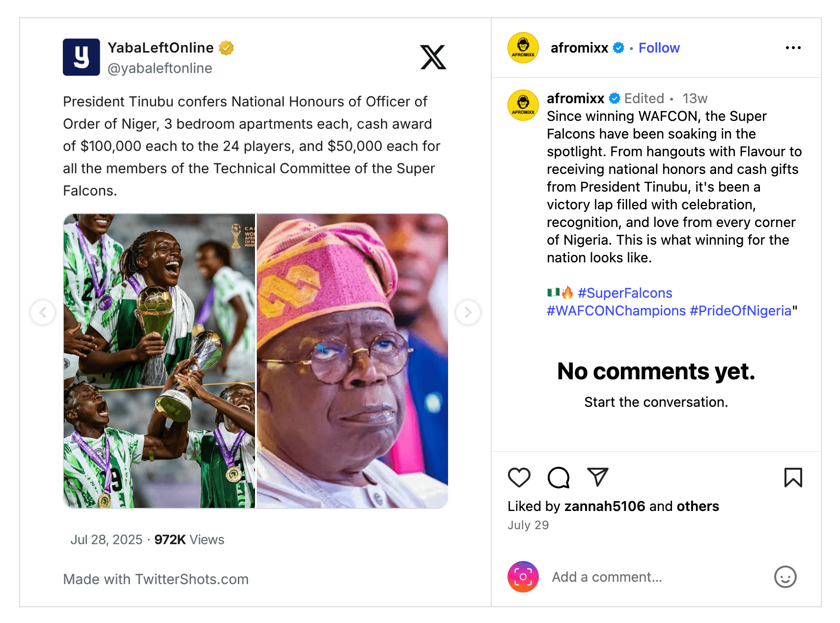Image resolution: width=840 pixels, height=623 pixels.
Task: Open comments via speech bubble icon
Action: 558,477
